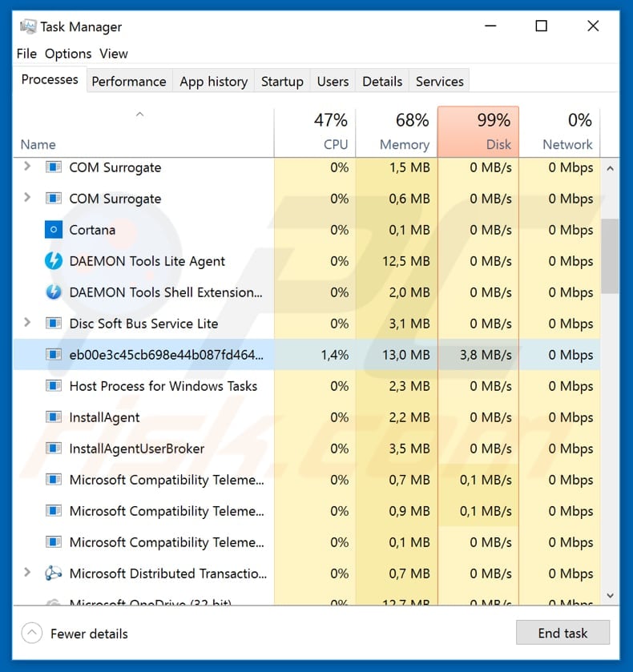633x672 pixels.
Task: Click the 1,4% CPU value
Action: point(334,355)
